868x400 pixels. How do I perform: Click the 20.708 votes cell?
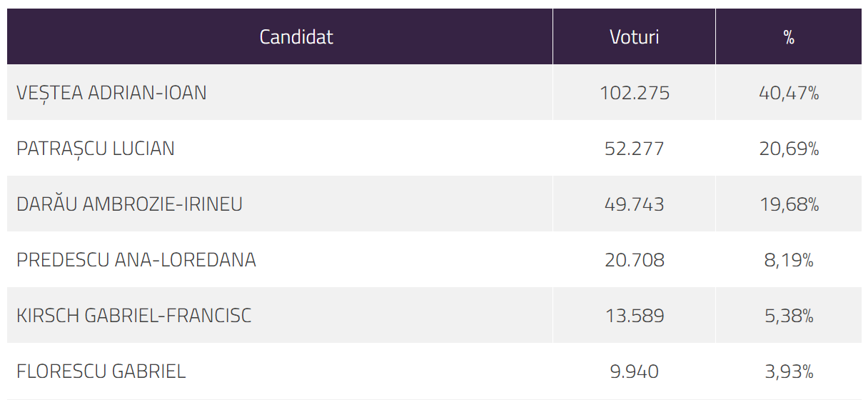(634, 260)
